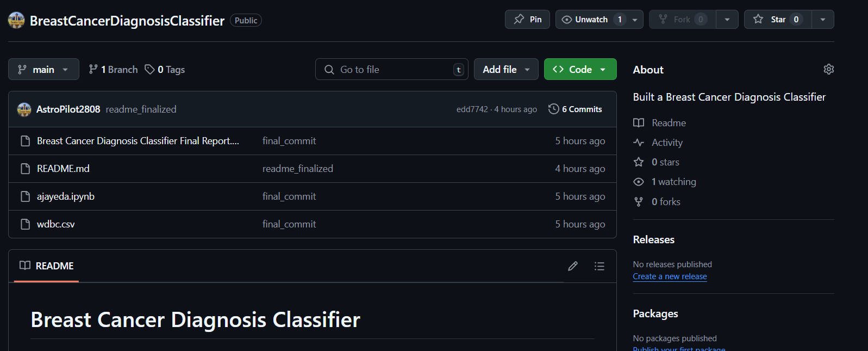Open the Add file dropdown
Viewport: 868px width, 351px height.
pos(505,70)
